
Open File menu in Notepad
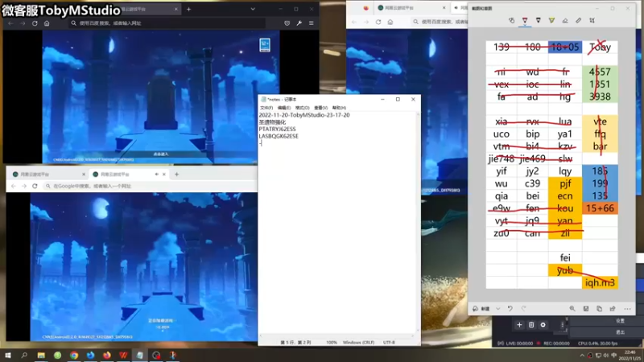[266, 108]
